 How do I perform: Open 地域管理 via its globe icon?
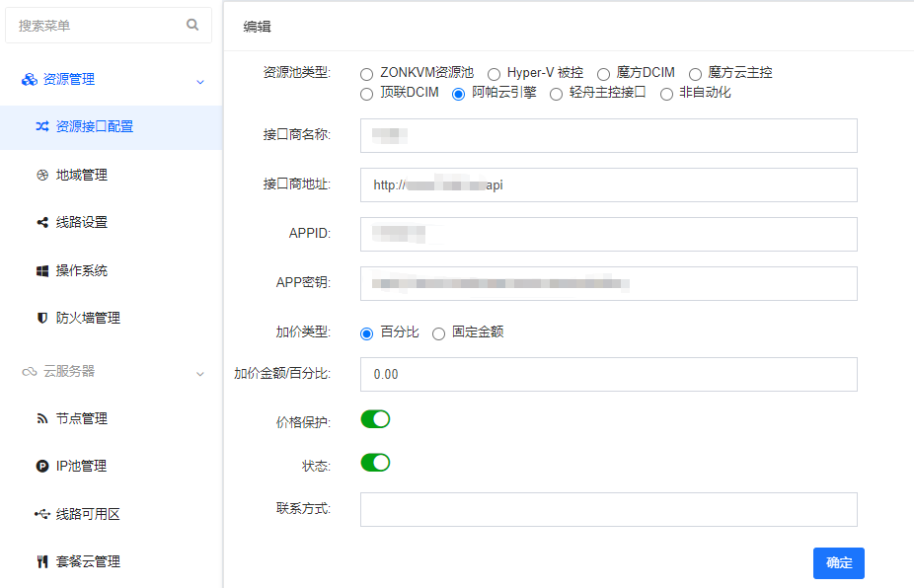40,174
